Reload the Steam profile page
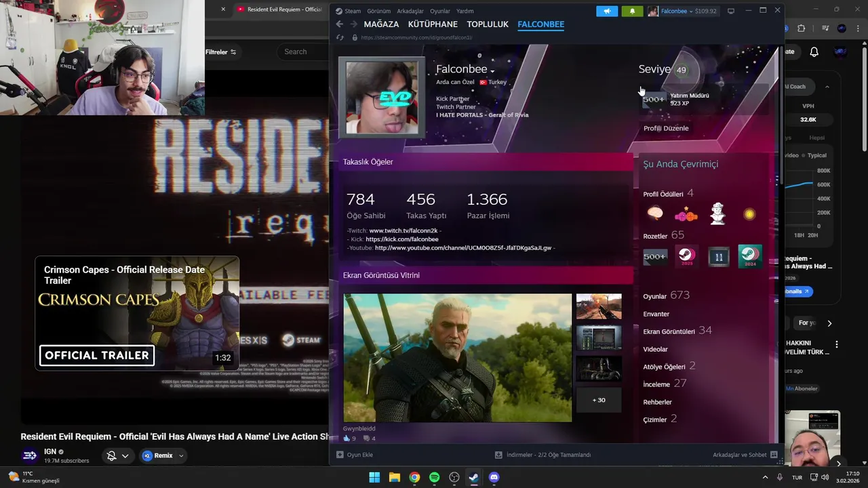The image size is (868, 488). click(x=340, y=38)
